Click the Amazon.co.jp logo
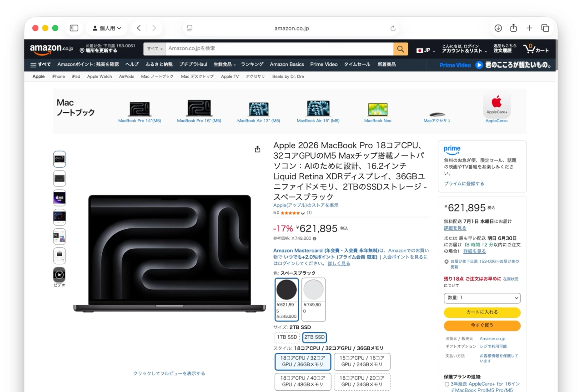 point(51,49)
